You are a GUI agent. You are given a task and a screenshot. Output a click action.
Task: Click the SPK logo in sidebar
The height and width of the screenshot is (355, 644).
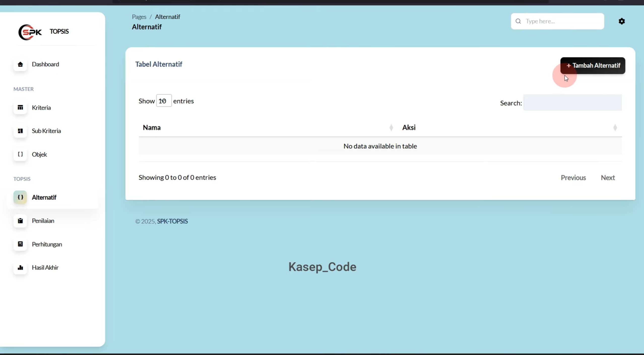pos(30,32)
